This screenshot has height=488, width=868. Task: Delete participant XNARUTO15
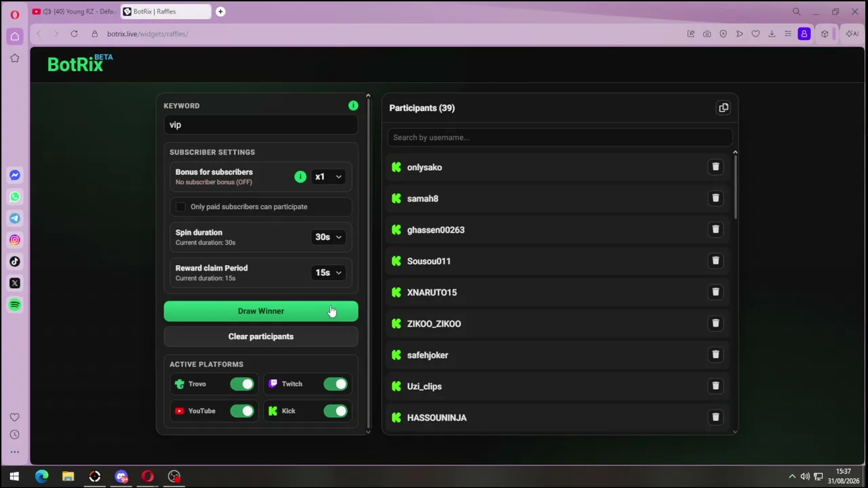pos(715,291)
